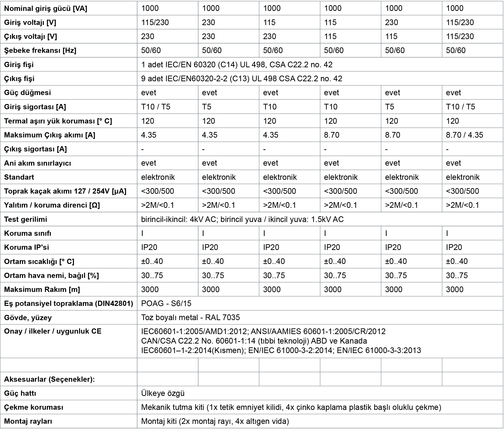
Task: Click the 'Maksimum Rakım [m]' label
Action: pos(42,290)
